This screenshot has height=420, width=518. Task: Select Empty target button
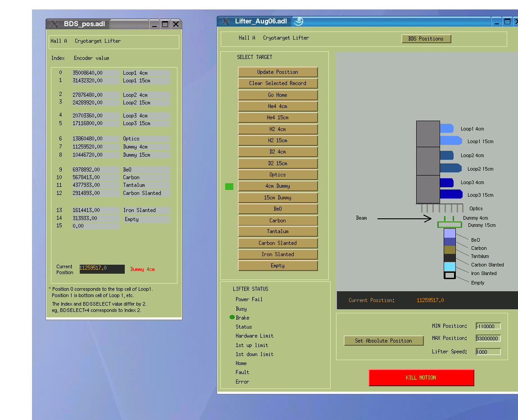point(278,266)
